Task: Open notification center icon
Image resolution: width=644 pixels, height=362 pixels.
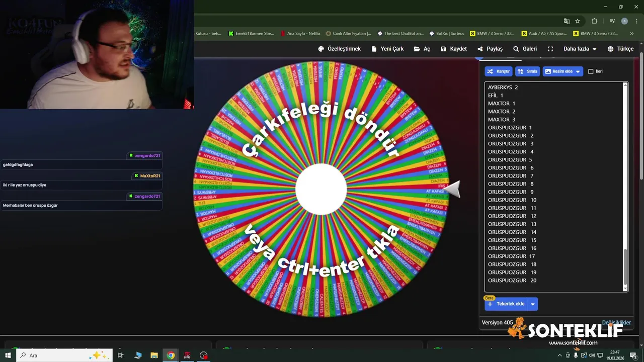Action: point(633,355)
